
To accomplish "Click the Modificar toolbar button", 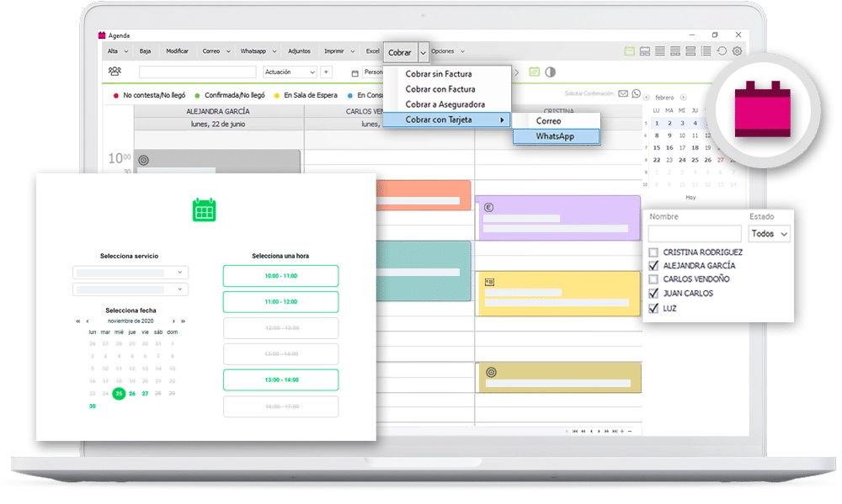I will click(177, 51).
